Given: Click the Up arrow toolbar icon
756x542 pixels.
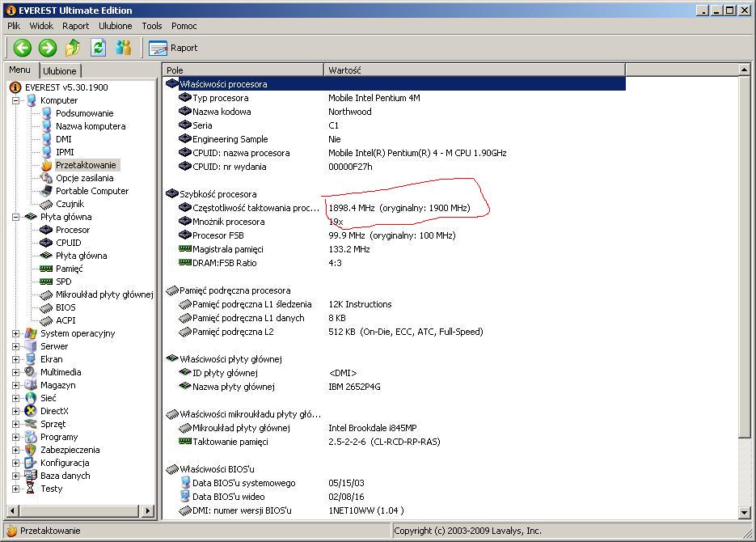Looking at the screenshot, I should (73, 48).
